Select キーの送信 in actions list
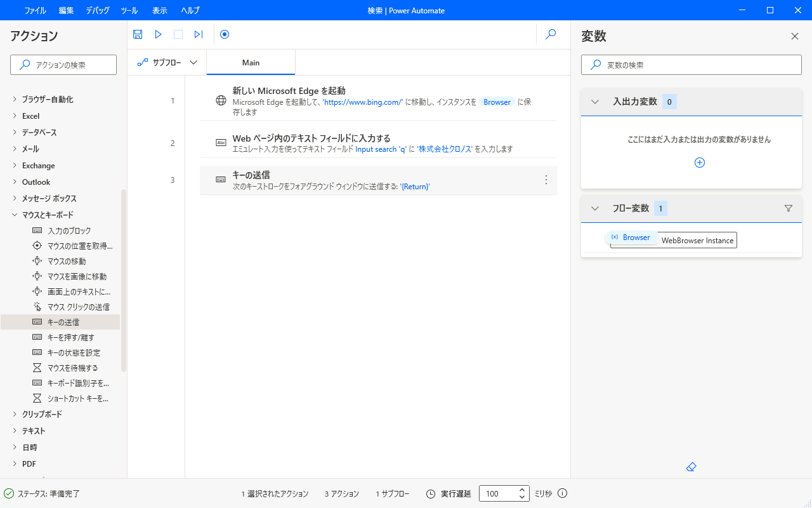Viewport: 812px width, 508px height. click(x=60, y=322)
